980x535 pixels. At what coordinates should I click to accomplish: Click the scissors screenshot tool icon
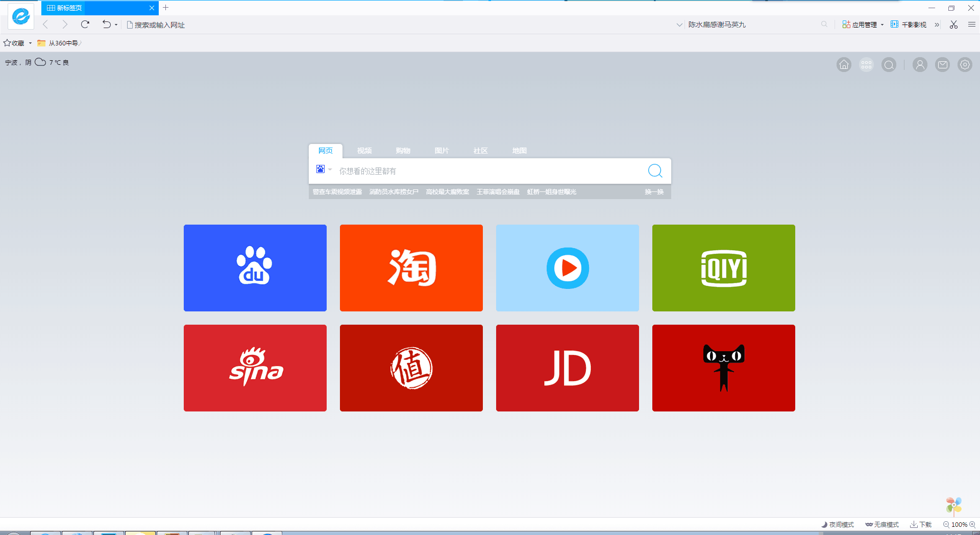(x=953, y=25)
